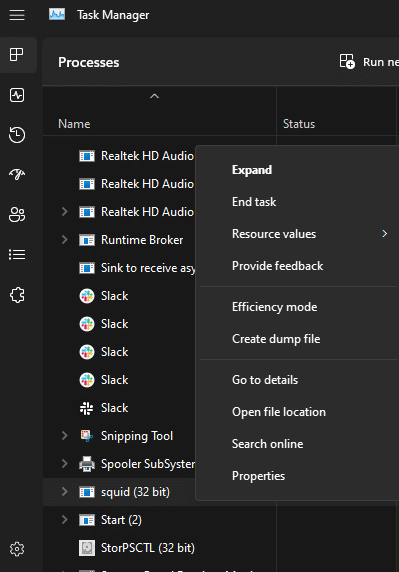Click the squid (32 bit) process icon
The width and height of the screenshot is (399, 572).
(x=87, y=492)
